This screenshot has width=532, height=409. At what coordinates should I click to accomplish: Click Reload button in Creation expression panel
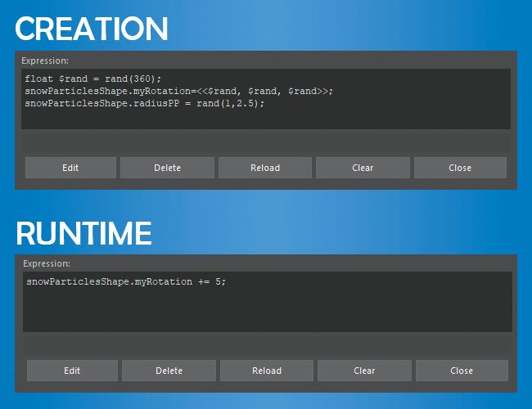(x=265, y=168)
